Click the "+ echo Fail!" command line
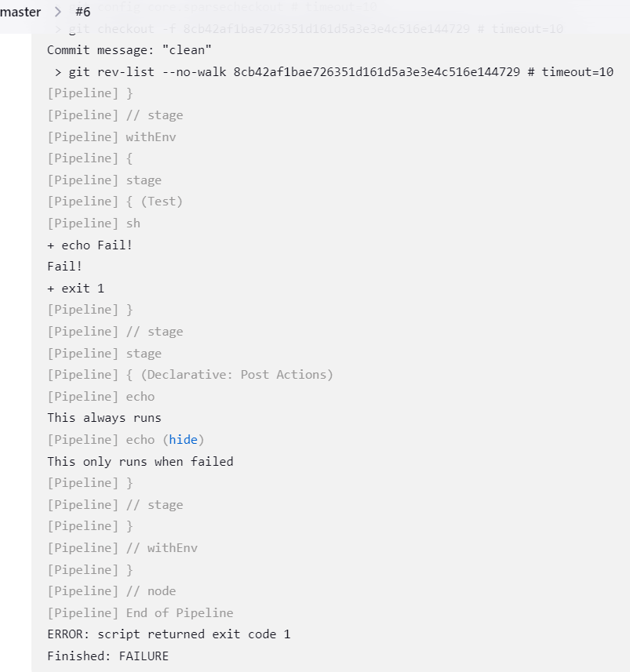The width and height of the screenshot is (630, 672). click(x=89, y=245)
